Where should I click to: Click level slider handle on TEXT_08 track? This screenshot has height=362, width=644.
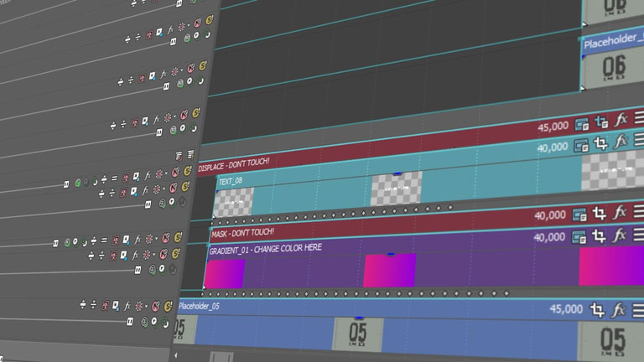coord(148,204)
